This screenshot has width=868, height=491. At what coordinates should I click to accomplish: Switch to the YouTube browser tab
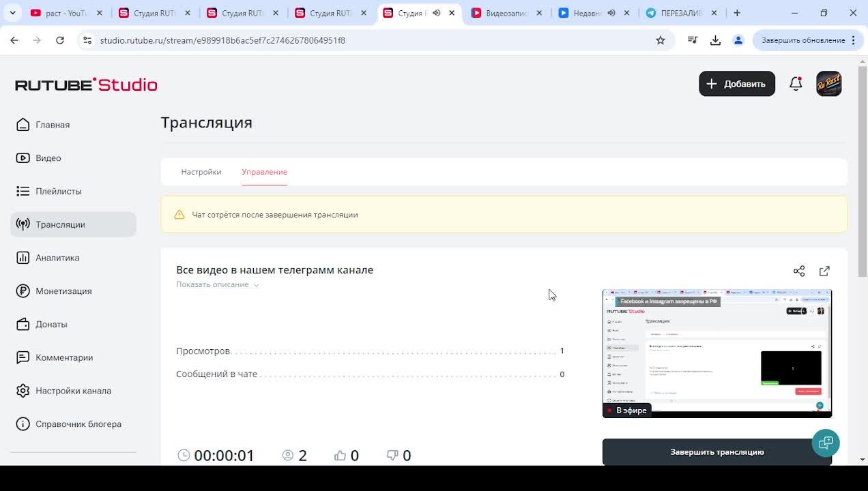66,13
